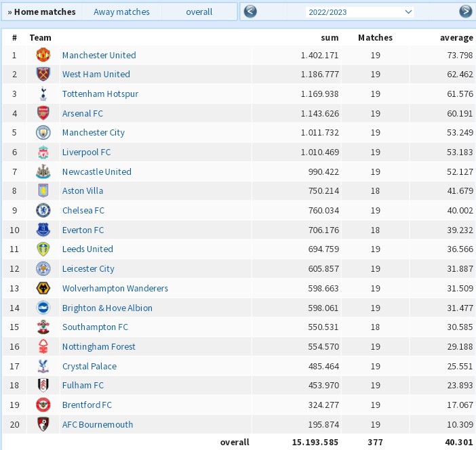Open the Everton FC team link
Screen dimensions: 476x450
(x=83, y=230)
